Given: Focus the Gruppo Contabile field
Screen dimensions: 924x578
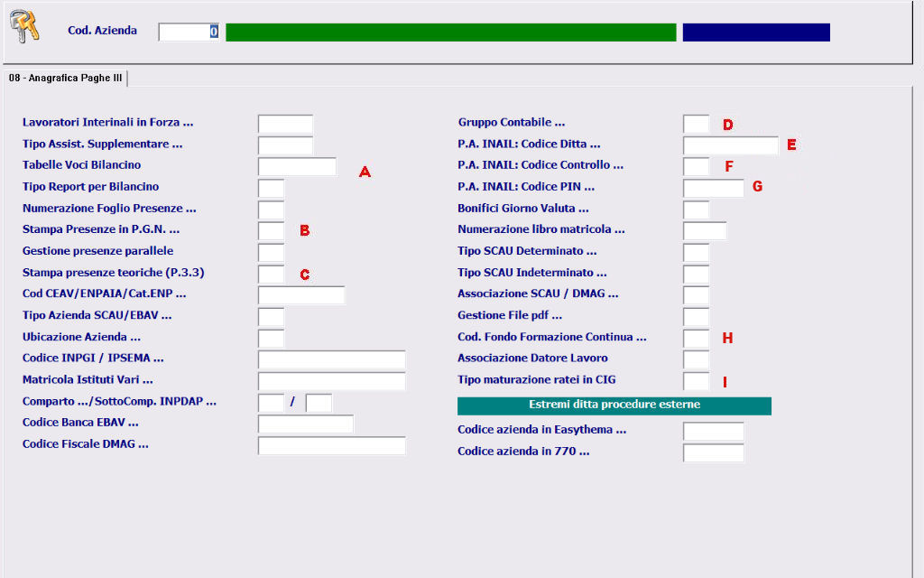Looking at the screenshot, I should coord(696,124).
